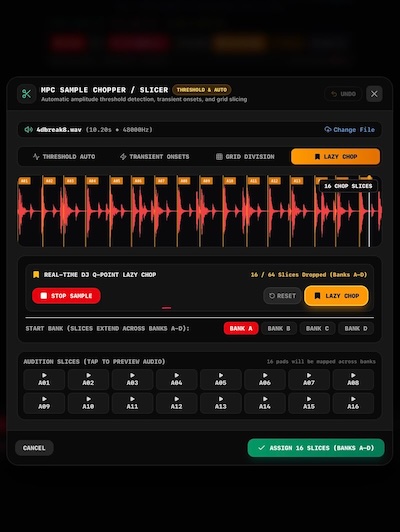400x532 pixels.
Task: Click the speaker icon beside 4dbreak8.wav
Action: pos(28,130)
